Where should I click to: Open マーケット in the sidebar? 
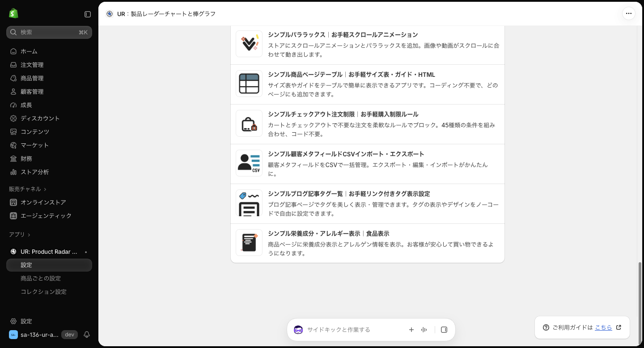[49, 145]
